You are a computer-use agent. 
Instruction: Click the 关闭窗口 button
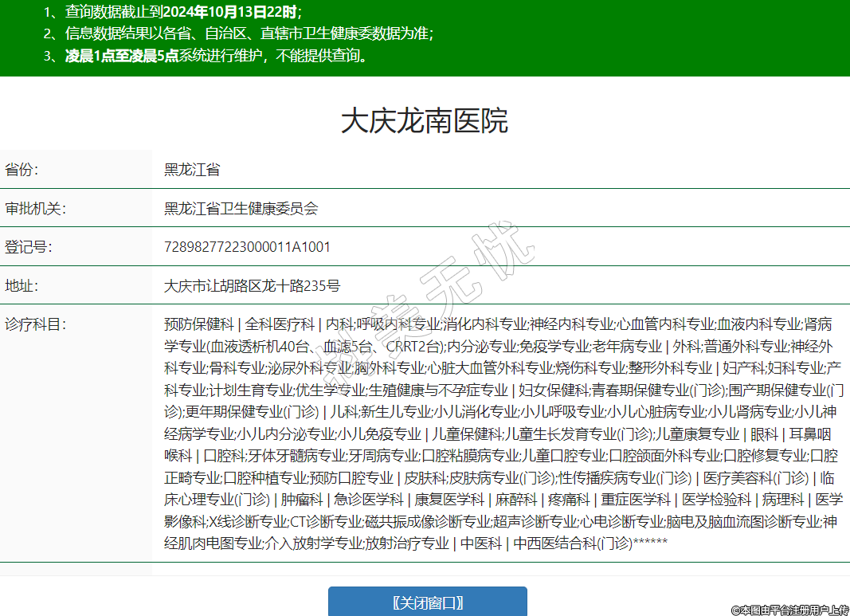coord(428,602)
